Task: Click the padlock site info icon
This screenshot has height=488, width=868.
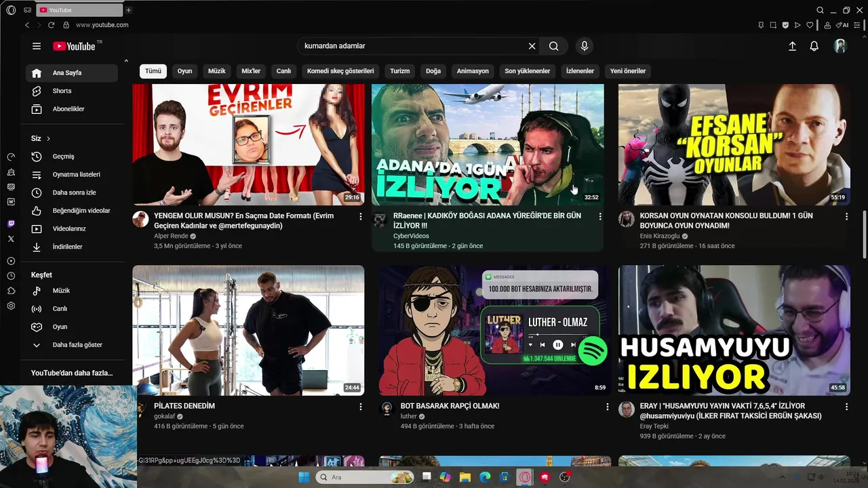Action: [x=66, y=25]
